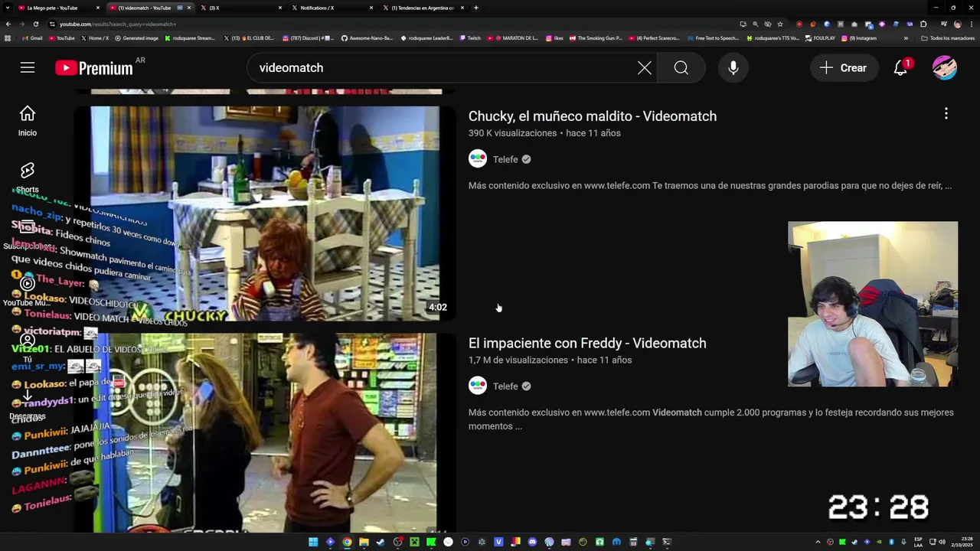Image resolution: width=980 pixels, height=551 pixels.
Task: Open the account avatar menu
Action: click(x=945, y=68)
